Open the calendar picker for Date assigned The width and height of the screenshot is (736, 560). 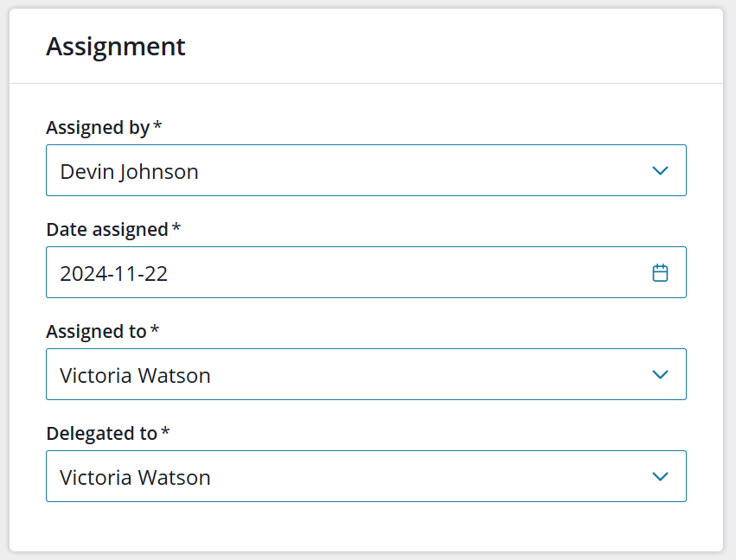click(x=660, y=272)
